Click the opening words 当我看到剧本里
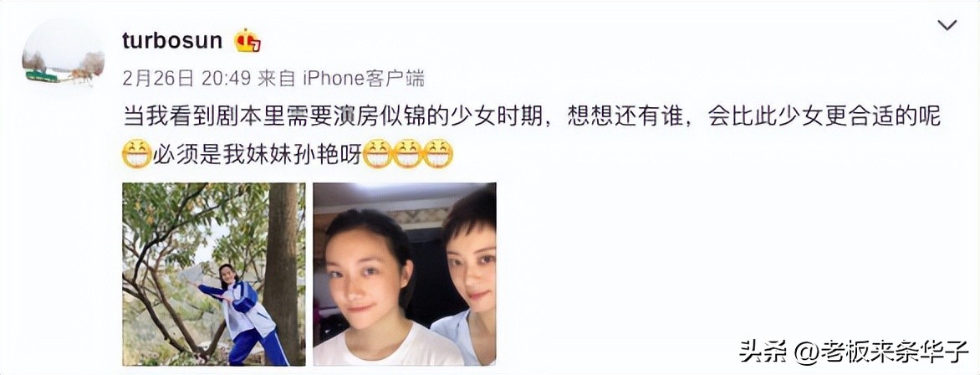This screenshot has height=375, width=980. click(x=189, y=116)
